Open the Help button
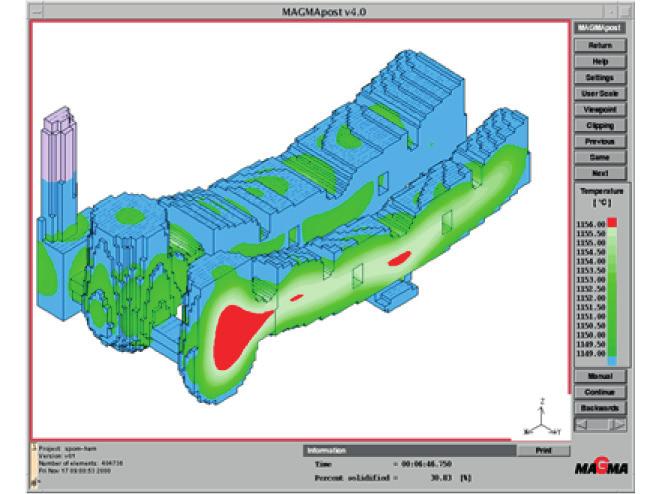This screenshot has height=494, width=662. coord(600,61)
